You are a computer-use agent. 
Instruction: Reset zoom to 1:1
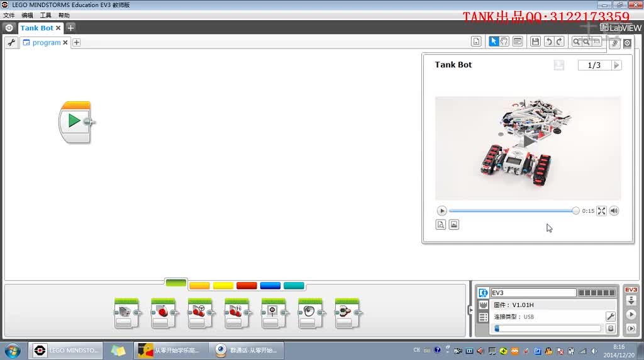point(596,42)
